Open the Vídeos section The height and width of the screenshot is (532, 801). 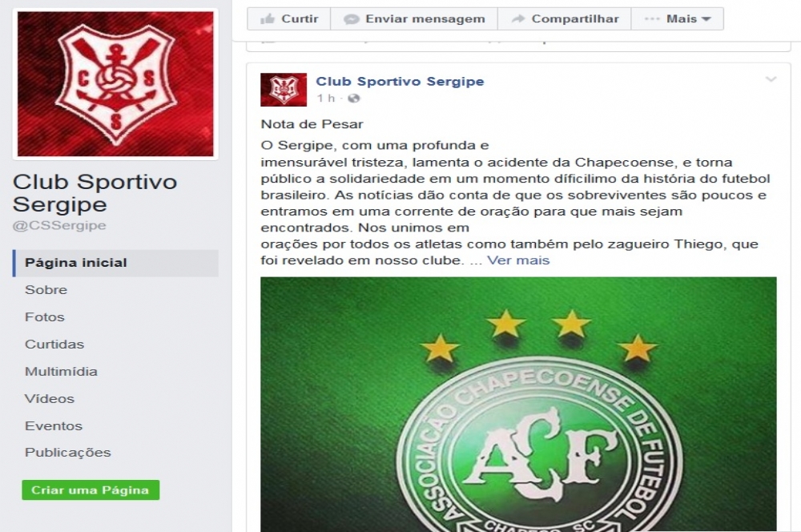pos(50,399)
